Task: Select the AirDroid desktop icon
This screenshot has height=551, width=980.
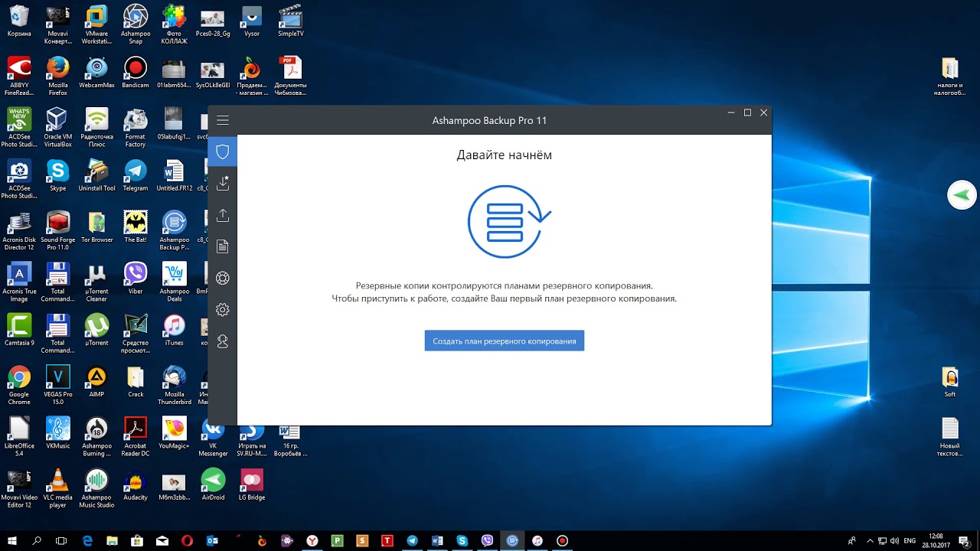Action: pos(213,484)
